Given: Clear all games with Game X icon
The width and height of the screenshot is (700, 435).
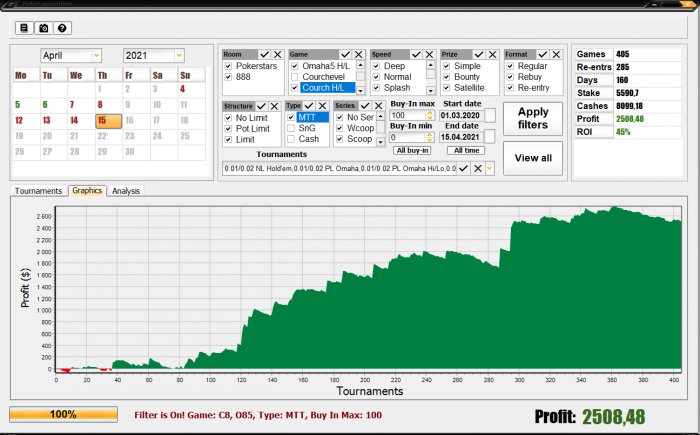Looking at the screenshot, I should 359,54.
